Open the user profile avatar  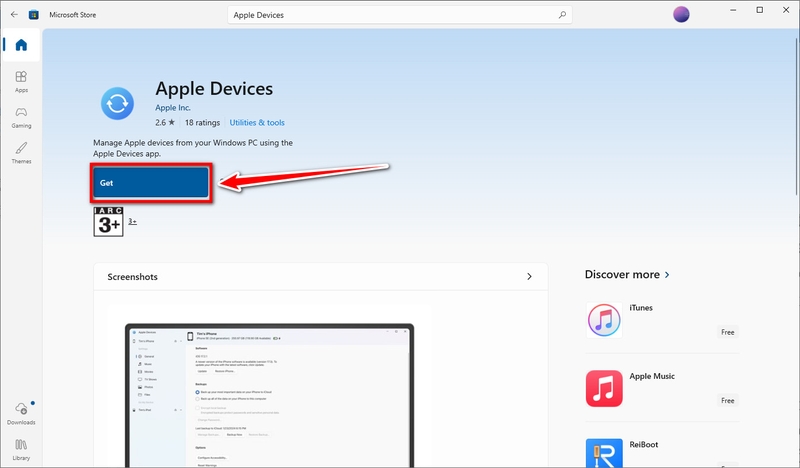click(x=681, y=14)
